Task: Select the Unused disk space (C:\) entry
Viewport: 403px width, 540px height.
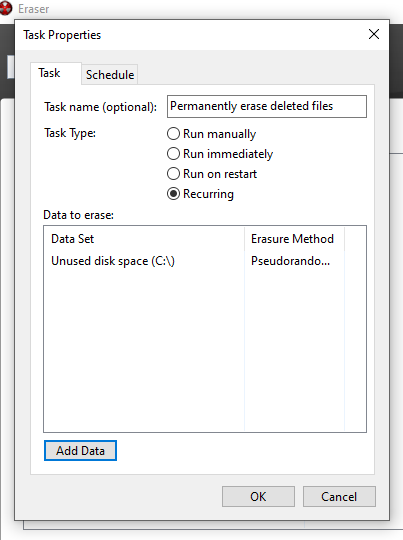Action: 113,261
